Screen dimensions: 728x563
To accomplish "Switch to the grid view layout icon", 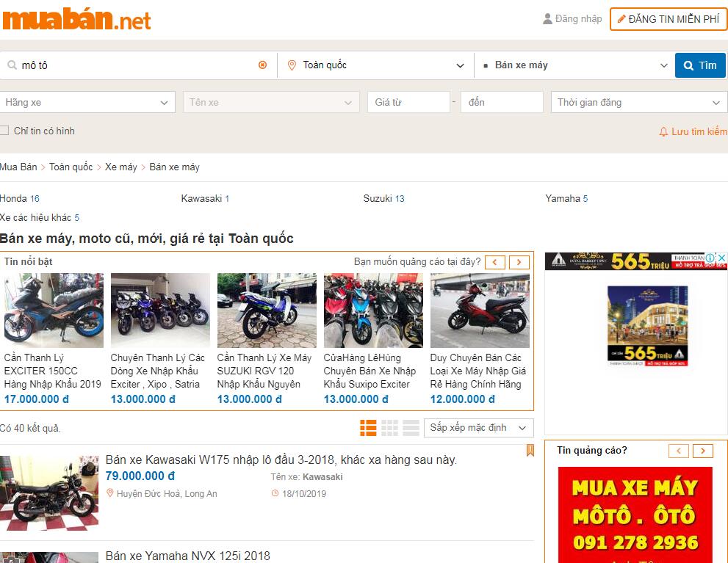I will point(389,428).
